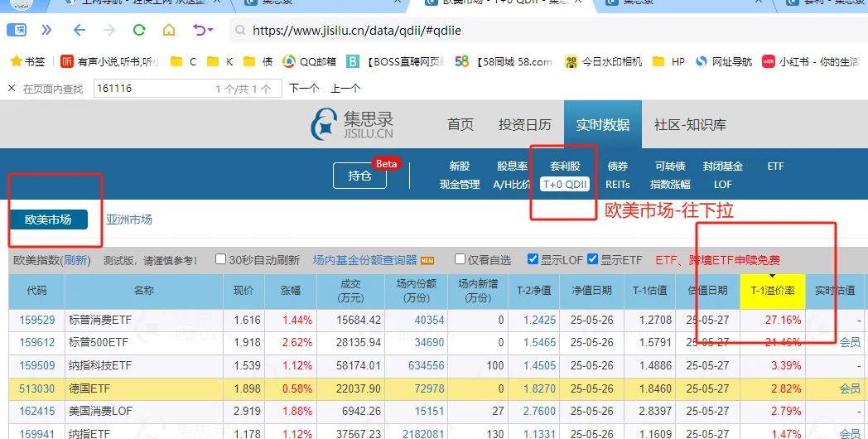Open the 指数涨幅 sub-navigation link
The image size is (868, 439).
670,185
